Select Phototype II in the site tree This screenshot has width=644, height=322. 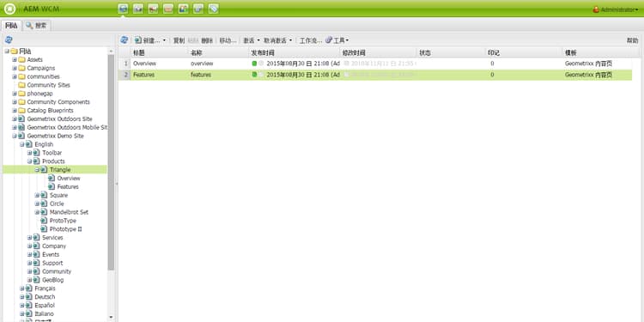click(66, 229)
